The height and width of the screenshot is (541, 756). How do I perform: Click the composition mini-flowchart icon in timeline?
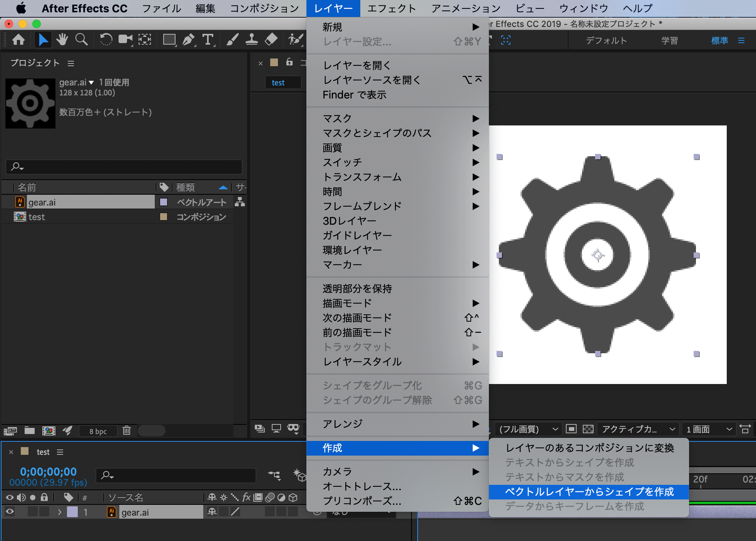[x=274, y=476]
